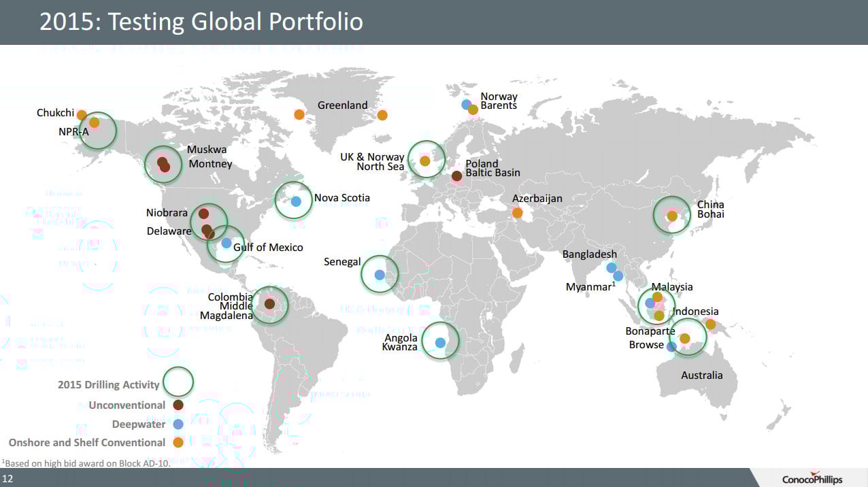Select the Chukchi orange dot marker
The image size is (868, 487).
[x=82, y=115]
